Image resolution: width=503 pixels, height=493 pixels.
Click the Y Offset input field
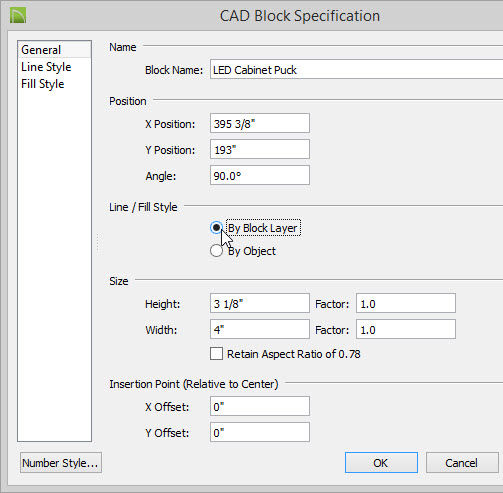point(260,432)
